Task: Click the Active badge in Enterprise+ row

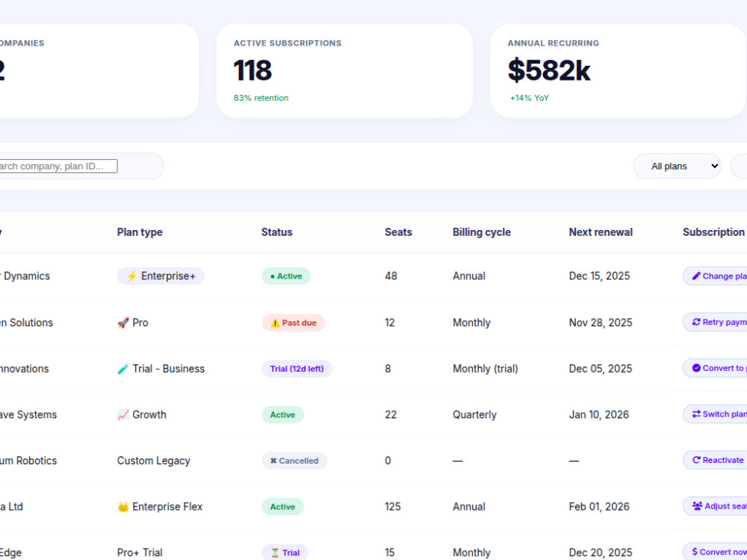Action: [286, 276]
